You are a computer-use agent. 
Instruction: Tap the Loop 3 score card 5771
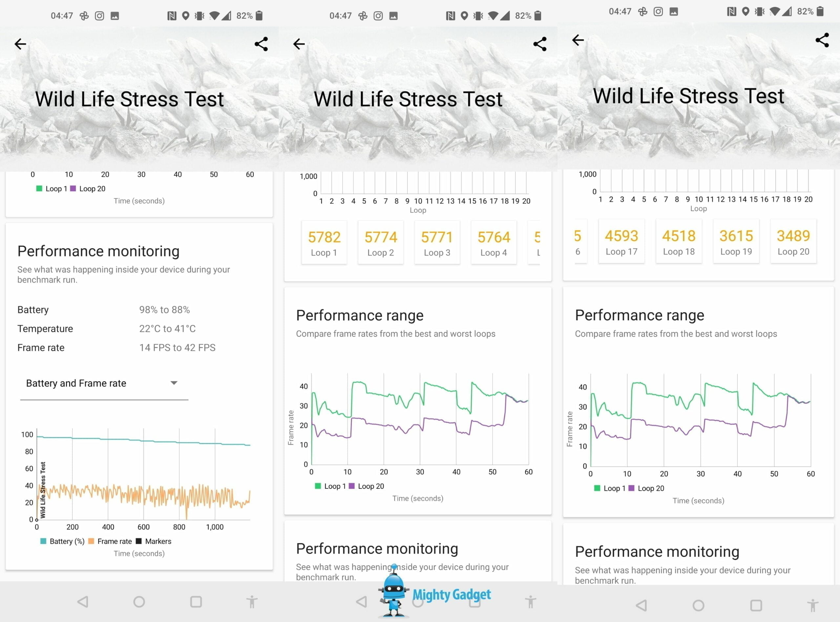437,243
